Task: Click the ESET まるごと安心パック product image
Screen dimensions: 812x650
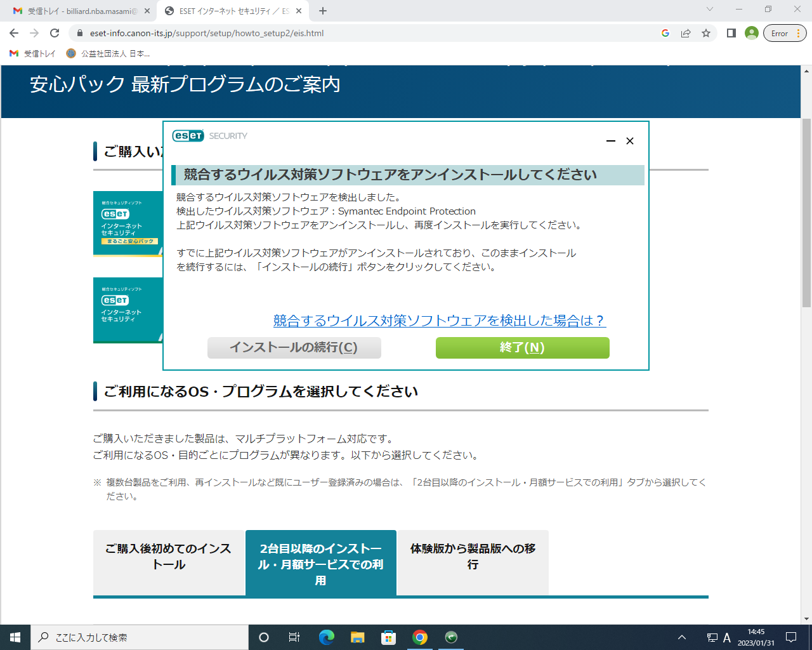Action: 128,223
